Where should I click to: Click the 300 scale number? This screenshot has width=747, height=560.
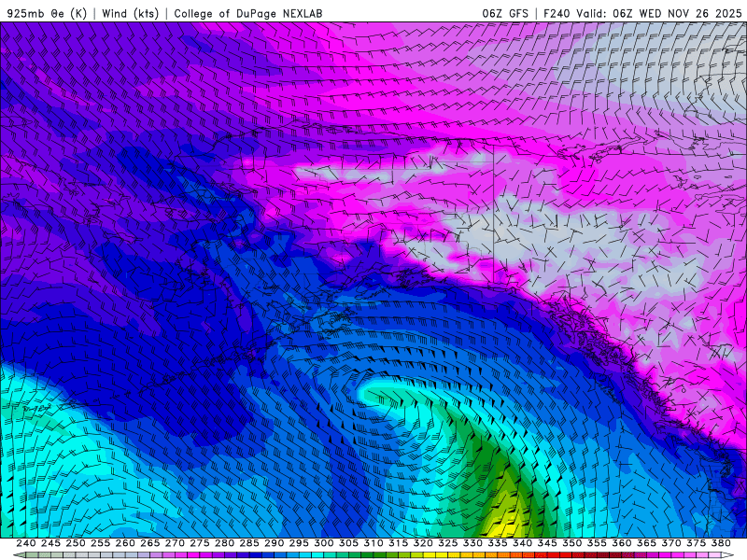(323, 543)
